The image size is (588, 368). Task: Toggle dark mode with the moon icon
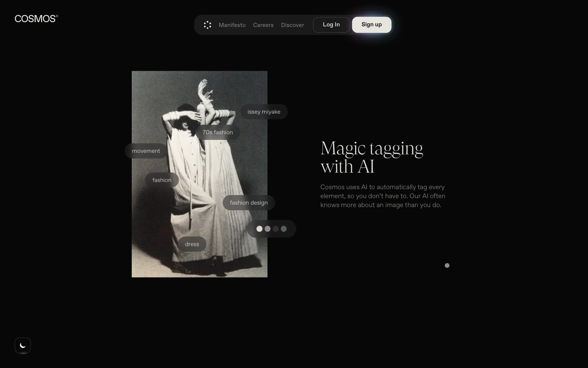(23, 345)
